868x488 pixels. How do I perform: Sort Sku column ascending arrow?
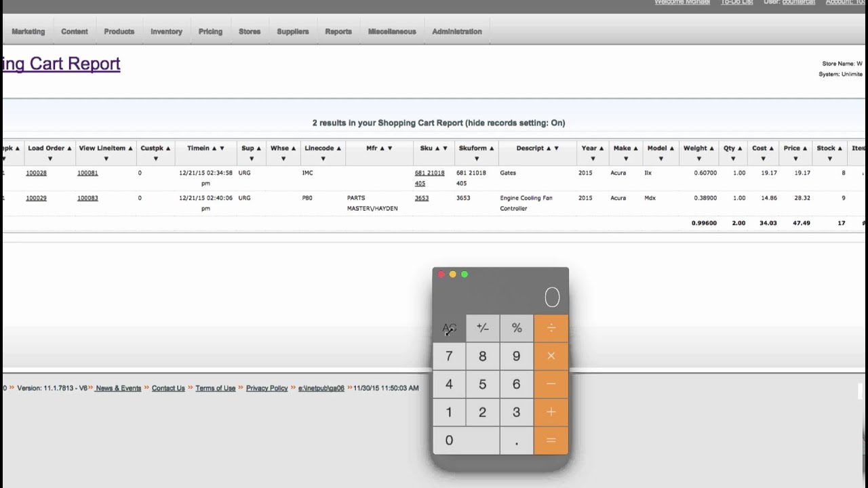point(437,148)
